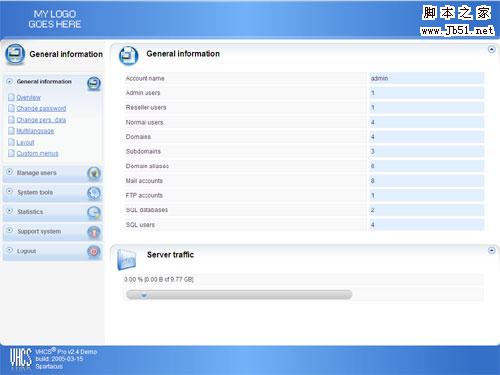This screenshot has height=375, width=500.
Task: Open the Layout link
Action: (25, 142)
